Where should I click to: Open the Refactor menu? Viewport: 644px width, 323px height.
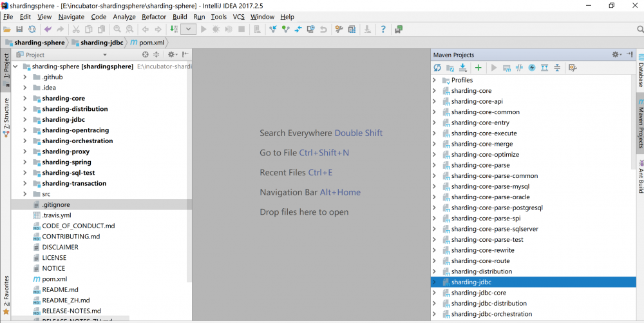click(153, 17)
